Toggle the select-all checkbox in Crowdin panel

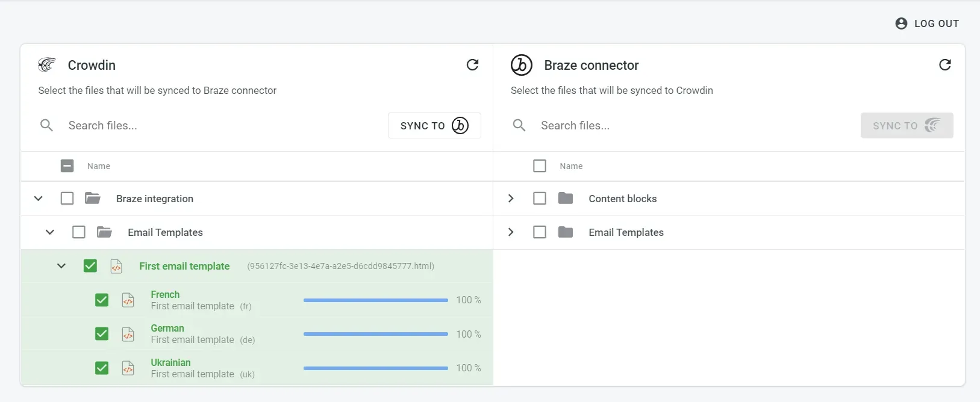point(67,165)
